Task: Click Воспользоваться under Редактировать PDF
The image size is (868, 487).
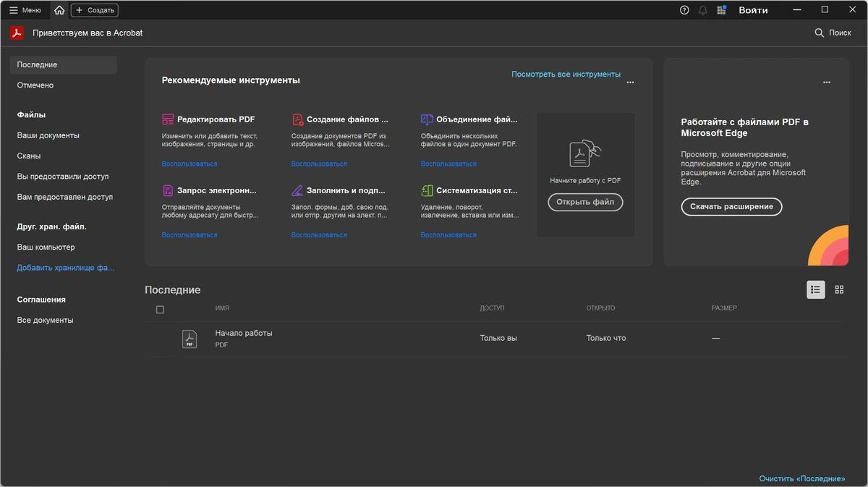Action: tap(190, 164)
